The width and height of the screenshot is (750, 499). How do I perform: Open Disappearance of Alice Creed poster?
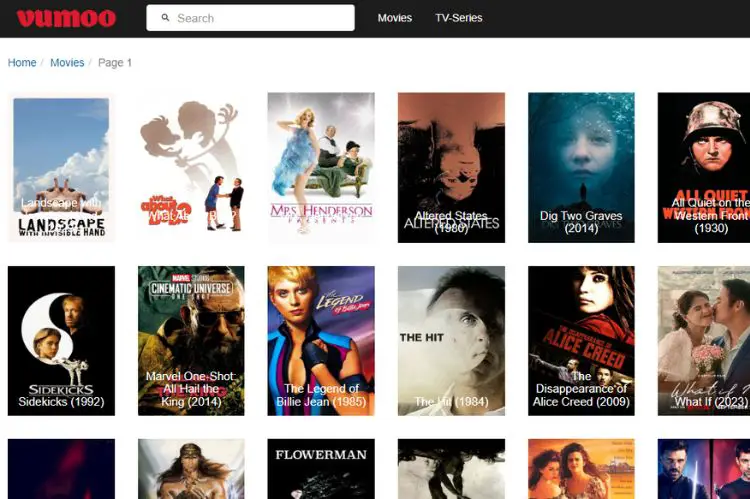point(581,341)
